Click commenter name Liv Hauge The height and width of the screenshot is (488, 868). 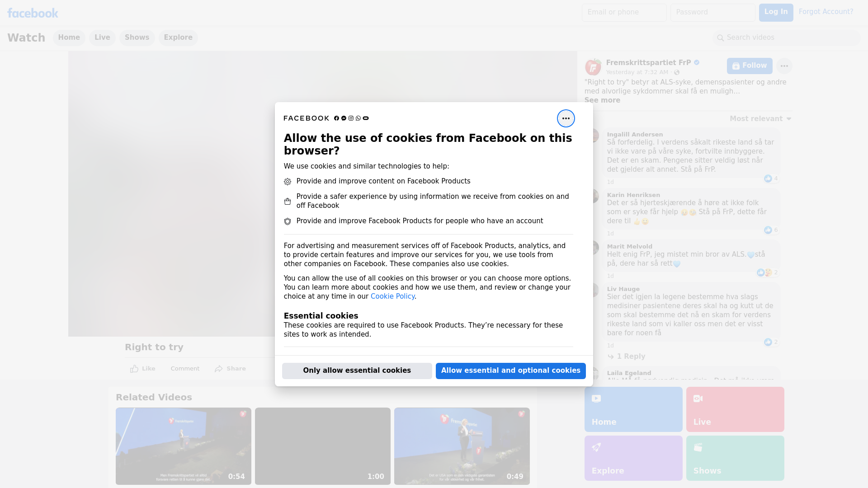[x=623, y=289]
